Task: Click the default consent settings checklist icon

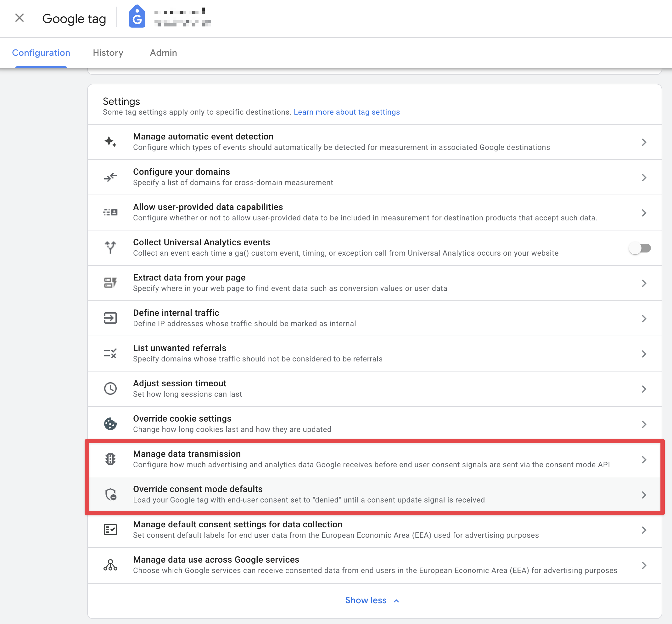Action: [x=110, y=530]
